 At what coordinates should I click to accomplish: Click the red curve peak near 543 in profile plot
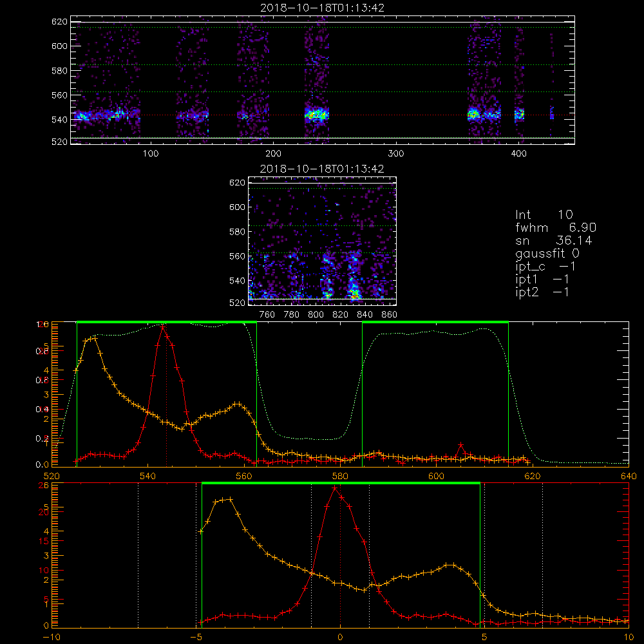click(164, 327)
